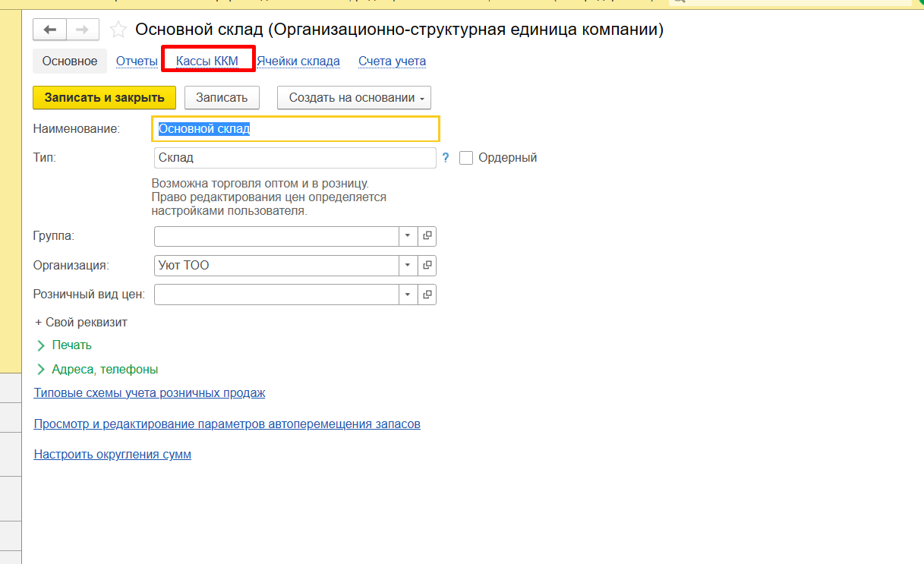Expand the Печать section
The width and height of the screenshot is (924, 564).
[x=71, y=345]
